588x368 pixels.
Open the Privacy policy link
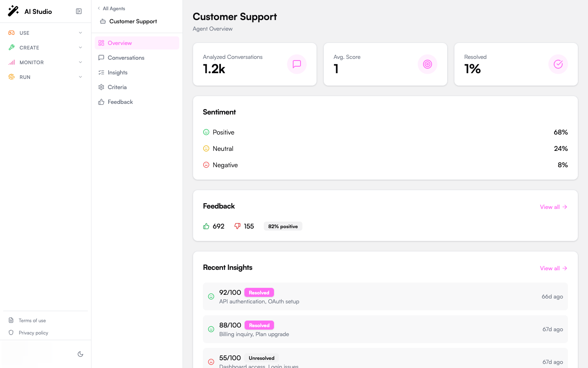[33, 333]
